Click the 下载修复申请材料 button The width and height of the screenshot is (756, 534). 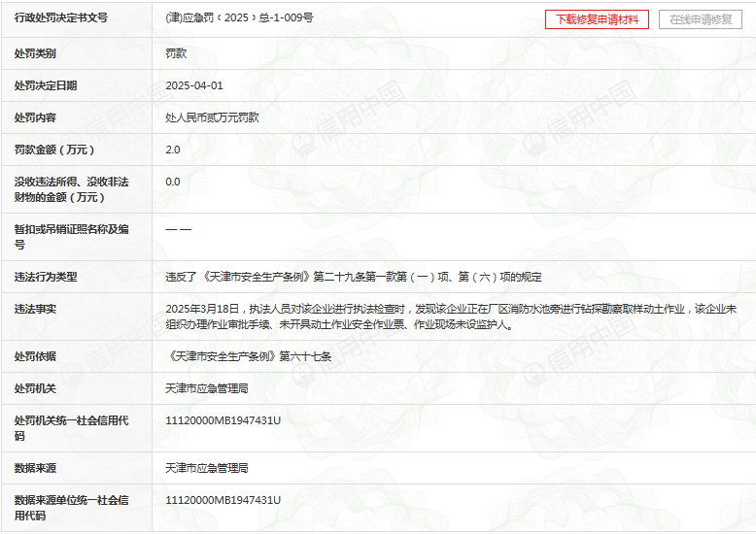(x=597, y=19)
